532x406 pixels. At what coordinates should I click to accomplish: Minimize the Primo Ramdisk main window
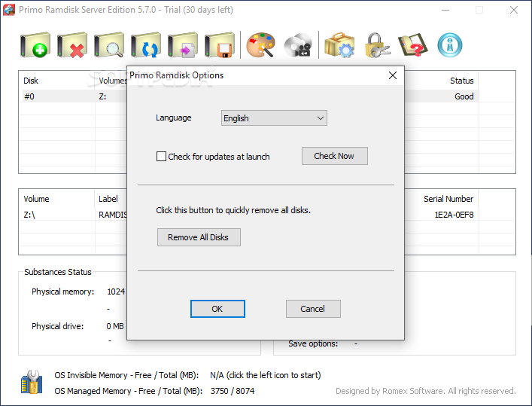445,10
